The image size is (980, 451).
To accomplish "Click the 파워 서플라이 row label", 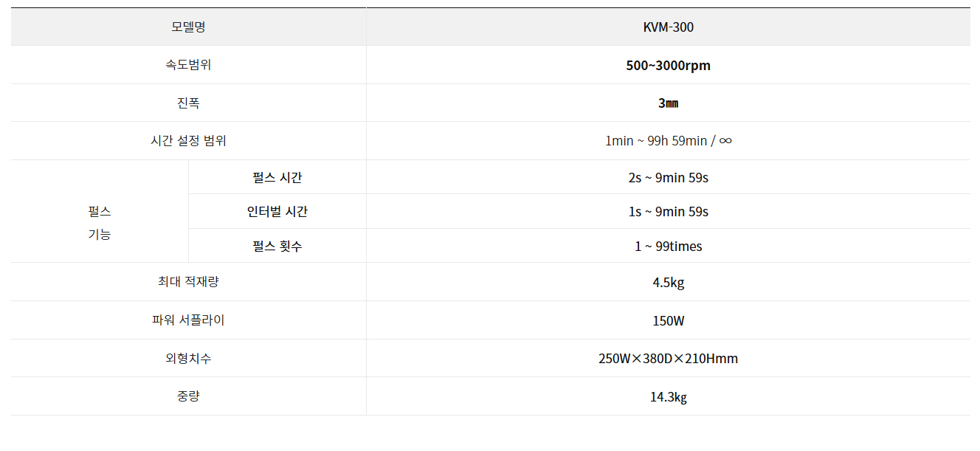I will point(188,320).
